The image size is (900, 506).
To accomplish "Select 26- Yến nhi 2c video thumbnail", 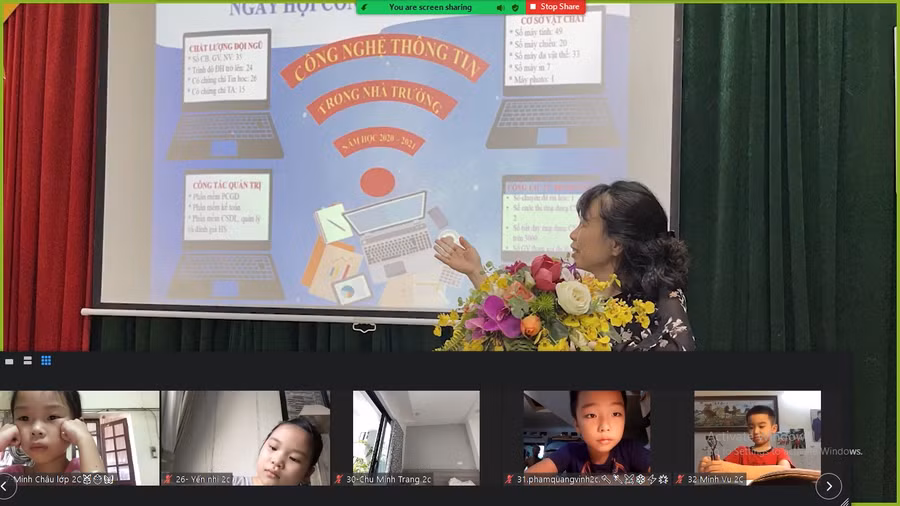I will pyautogui.click(x=246, y=438).
